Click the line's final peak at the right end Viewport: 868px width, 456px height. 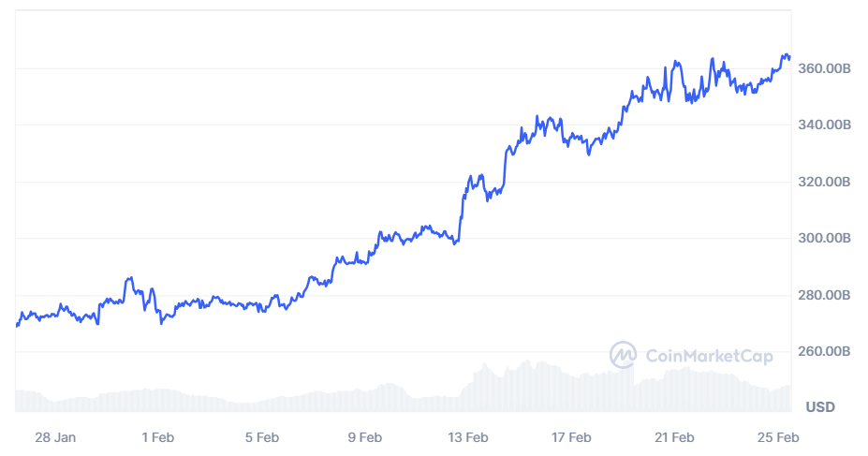pyautogui.click(x=786, y=55)
